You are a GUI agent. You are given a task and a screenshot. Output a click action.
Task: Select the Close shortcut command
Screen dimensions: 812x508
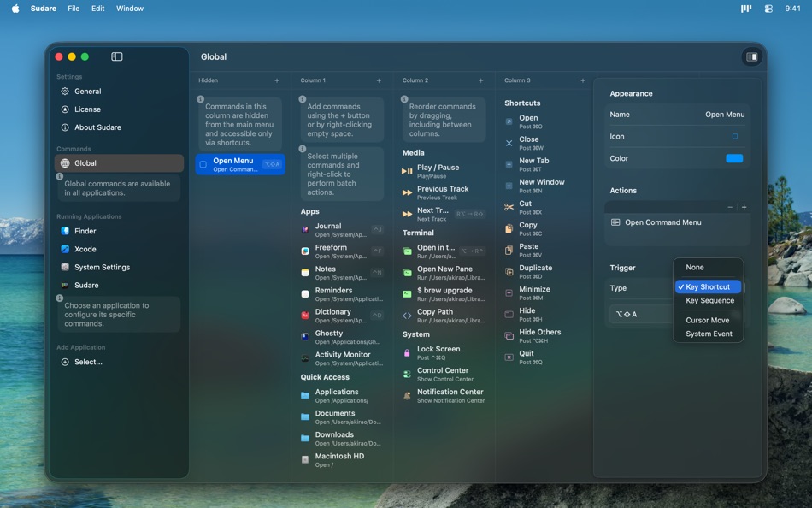pos(546,143)
